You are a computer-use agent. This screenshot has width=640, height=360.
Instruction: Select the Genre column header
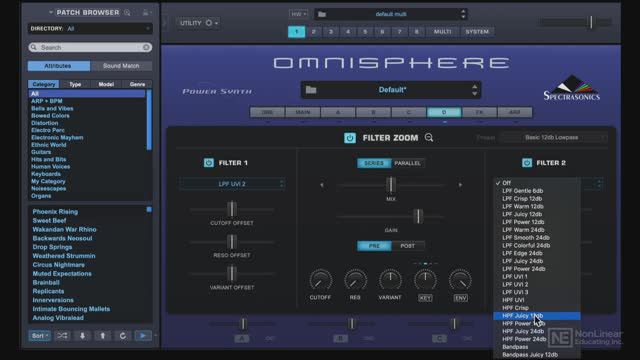(137, 84)
